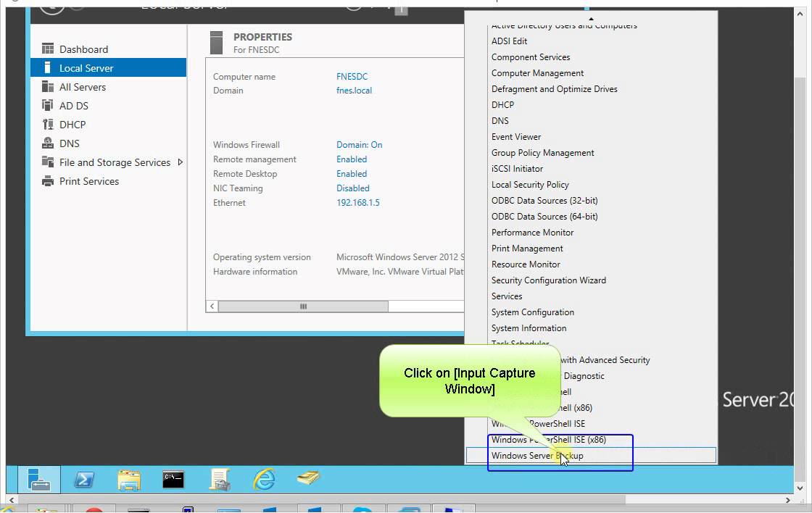Open DNS console from Tools menu

(500, 120)
